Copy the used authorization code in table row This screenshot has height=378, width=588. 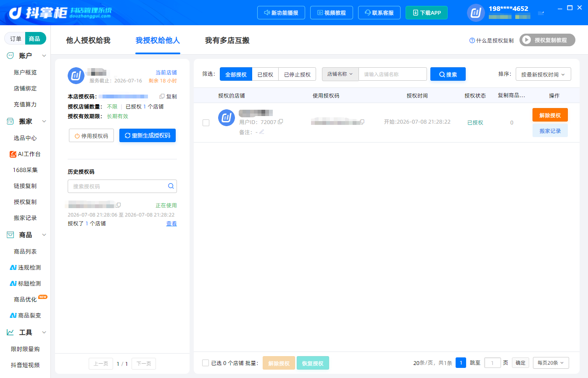point(362,122)
